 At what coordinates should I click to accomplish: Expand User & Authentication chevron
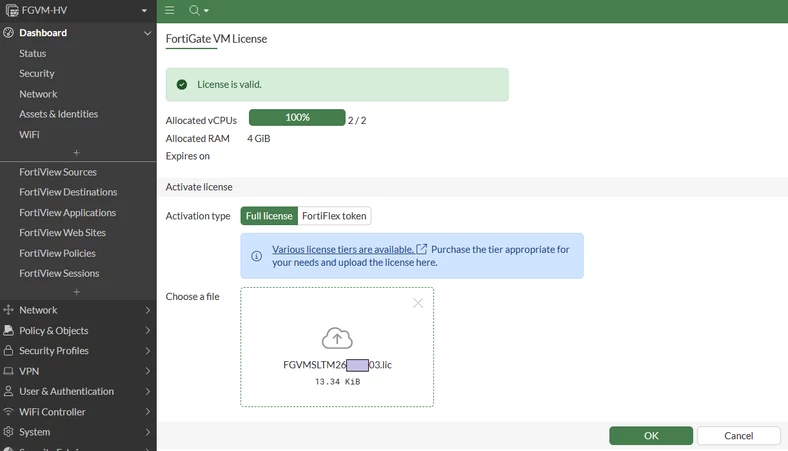(x=148, y=391)
